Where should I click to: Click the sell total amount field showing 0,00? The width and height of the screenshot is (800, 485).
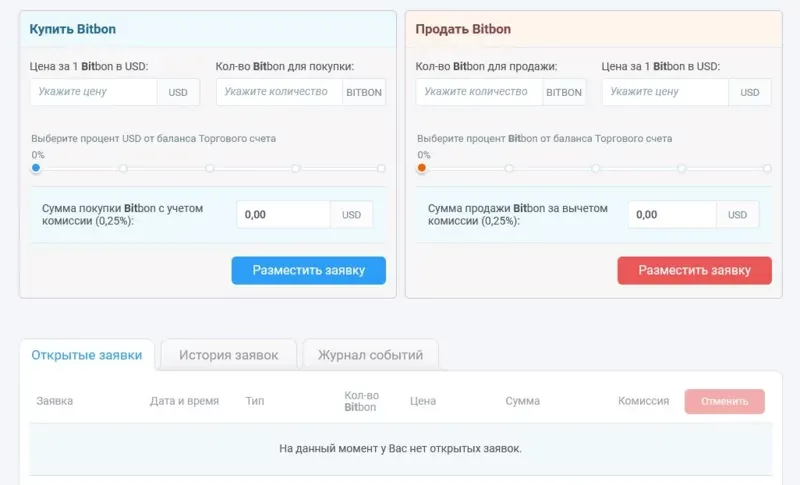coord(672,215)
